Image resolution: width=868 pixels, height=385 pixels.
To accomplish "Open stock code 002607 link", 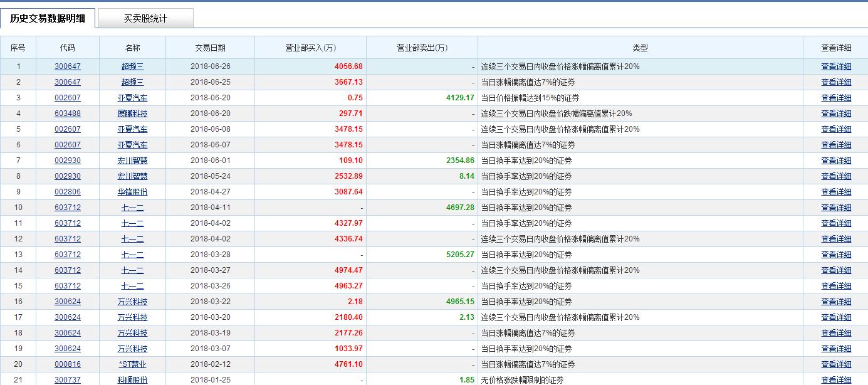I will point(66,97).
